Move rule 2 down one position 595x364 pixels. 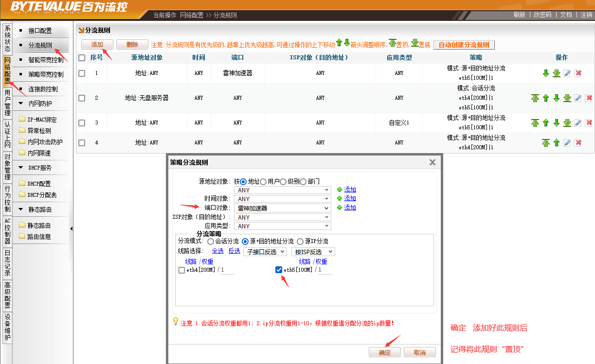557,98
